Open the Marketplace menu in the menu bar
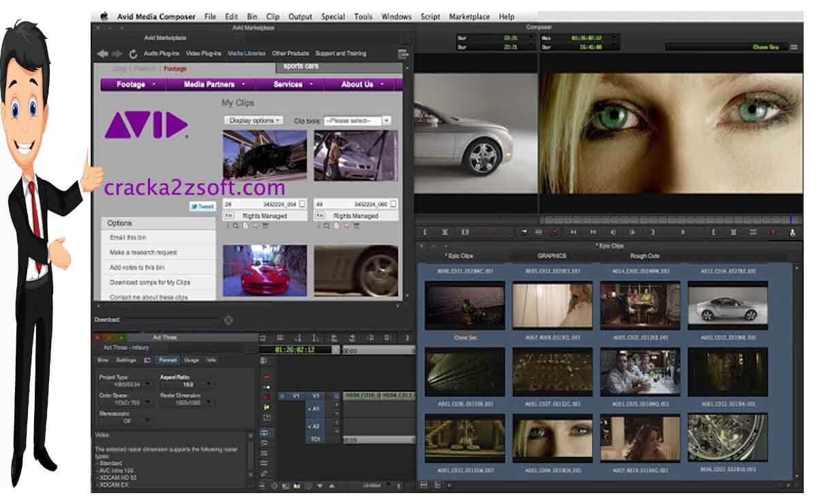Viewport: 818px width, 504px height. click(470, 16)
